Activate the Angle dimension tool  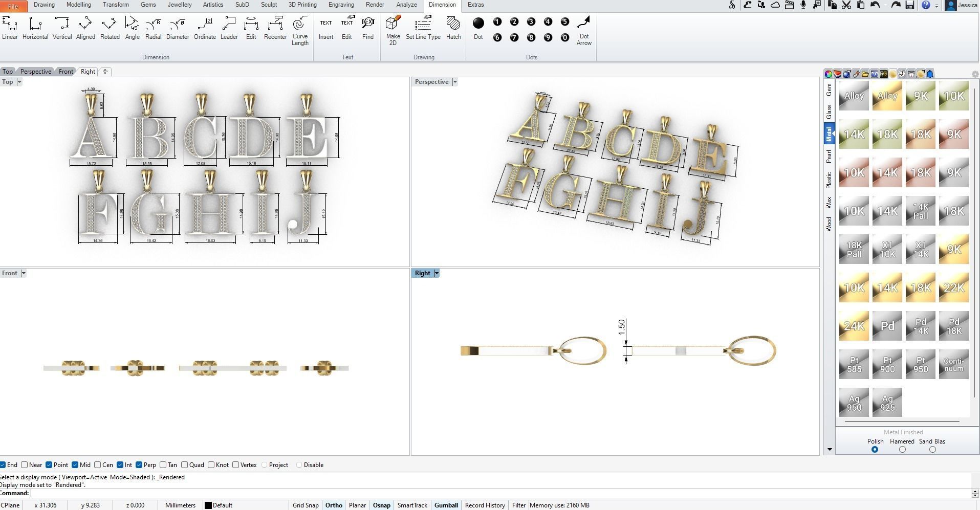point(132,28)
